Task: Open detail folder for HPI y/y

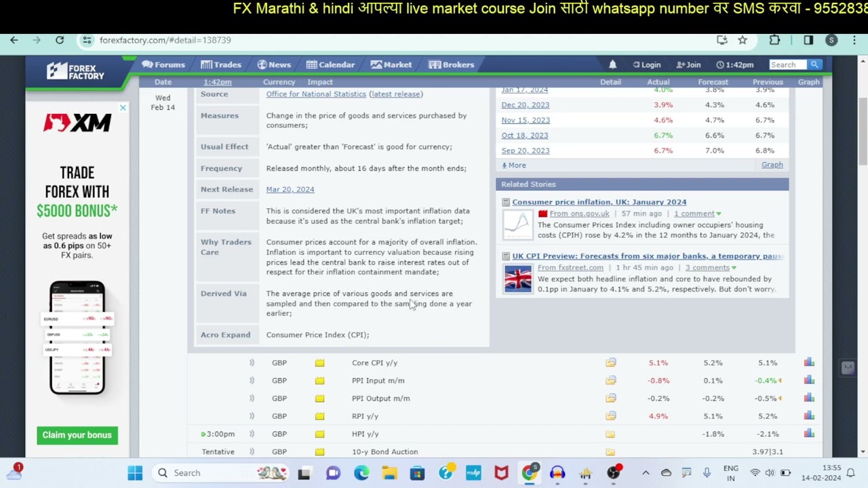Action: (610, 434)
